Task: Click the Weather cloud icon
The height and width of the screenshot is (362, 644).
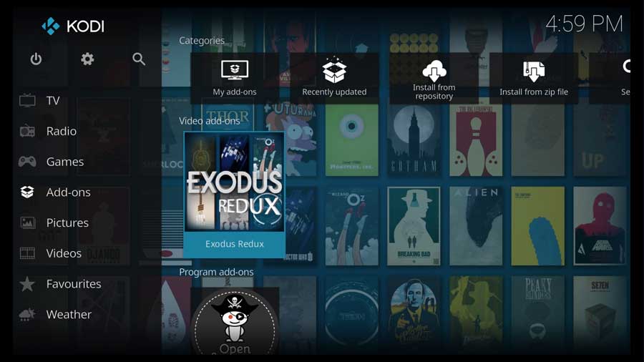Action: 27,314
